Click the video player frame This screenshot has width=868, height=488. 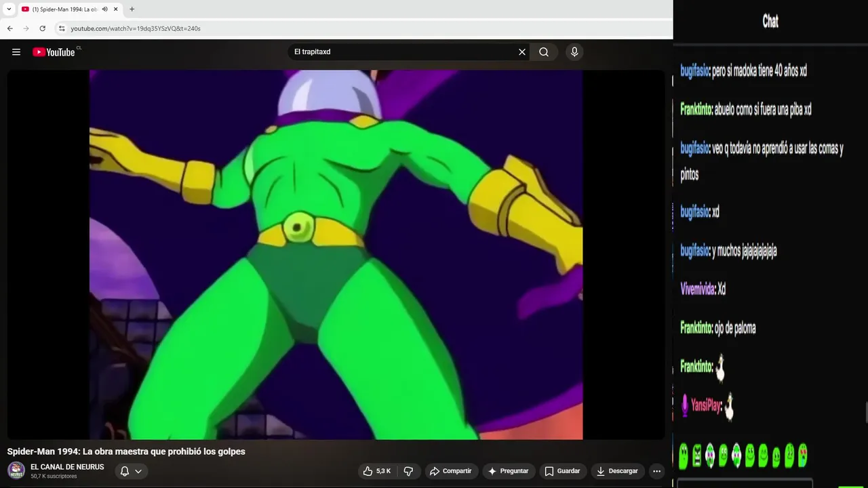[336, 255]
